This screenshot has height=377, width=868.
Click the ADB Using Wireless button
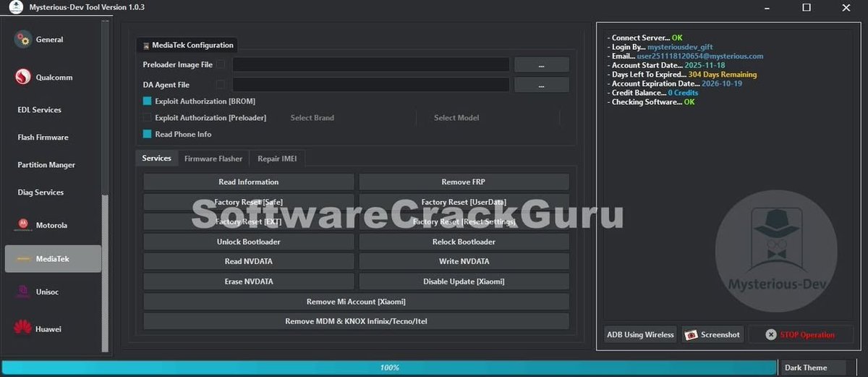pyautogui.click(x=640, y=334)
